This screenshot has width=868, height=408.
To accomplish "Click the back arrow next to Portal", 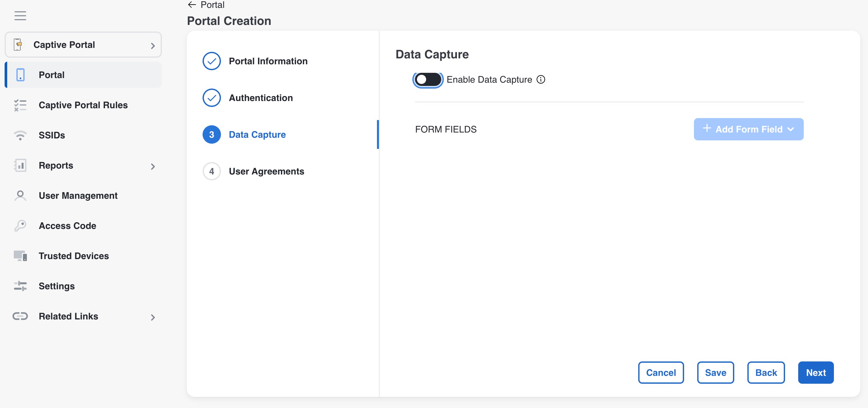I will click(x=192, y=5).
